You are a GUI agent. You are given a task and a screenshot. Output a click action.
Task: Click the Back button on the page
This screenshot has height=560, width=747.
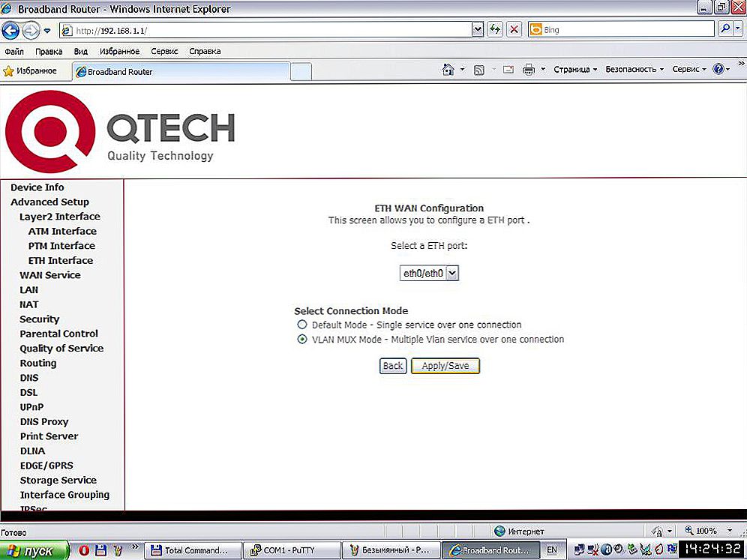pyautogui.click(x=393, y=366)
